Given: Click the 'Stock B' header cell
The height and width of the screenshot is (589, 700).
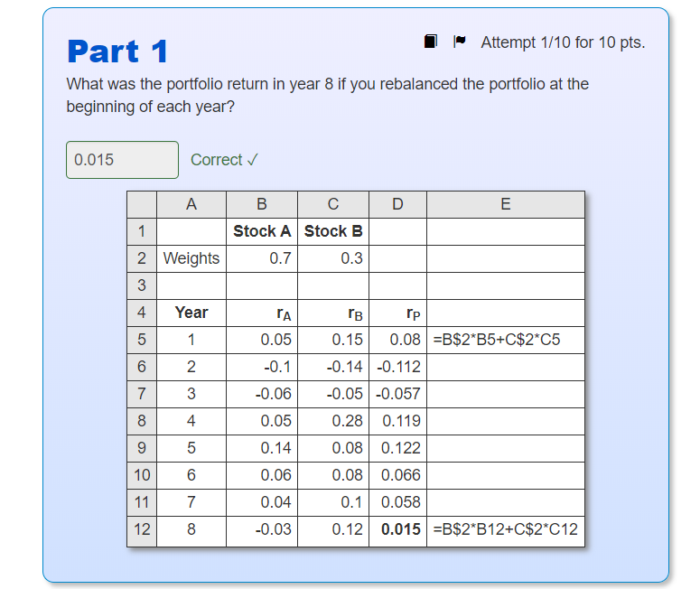Looking at the screenshot, I should click(x=333, y=232).
